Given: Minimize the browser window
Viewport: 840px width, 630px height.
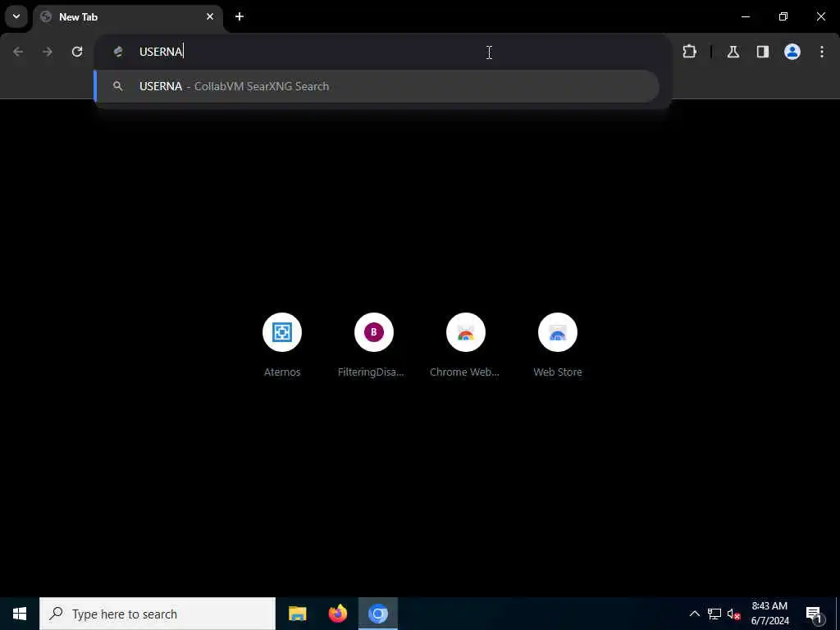Looking at the screenshot, I should [745, 16].
